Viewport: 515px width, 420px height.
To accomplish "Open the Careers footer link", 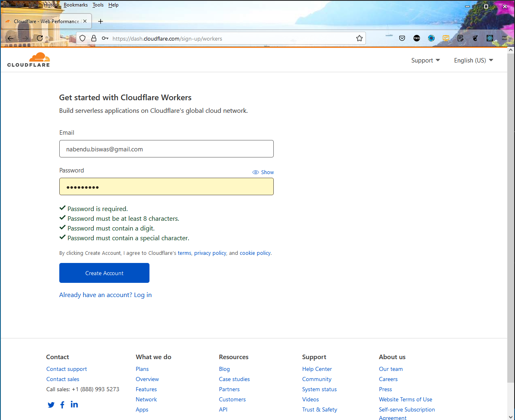I will tap(388, 379).
